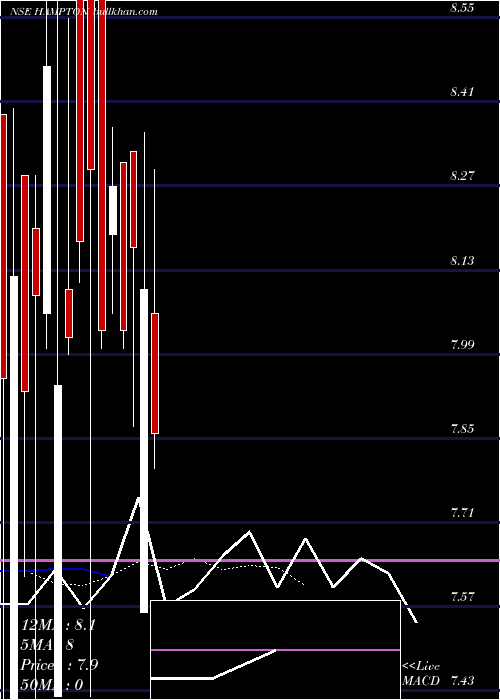The width and height of the screenshot is (500, 700).
Task: Click the 7.71 price axis label
Action: [462, 512]
